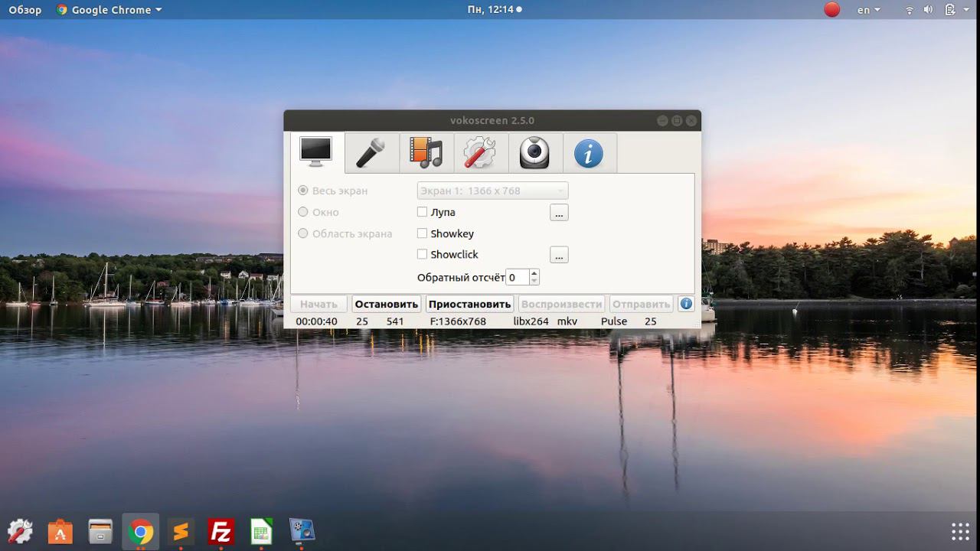Pause recording with Приостановить button
980x551 pixels.
click(470, 304)
